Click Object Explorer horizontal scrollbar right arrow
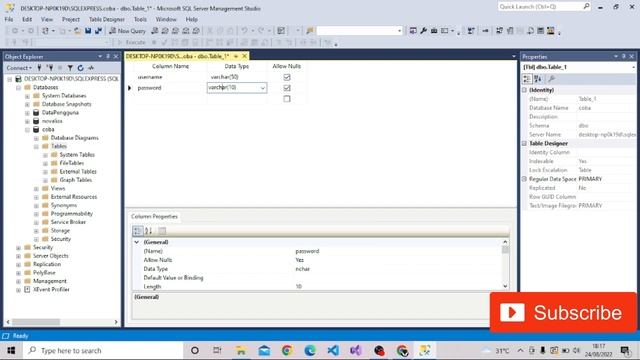 (x=116, y=322)
